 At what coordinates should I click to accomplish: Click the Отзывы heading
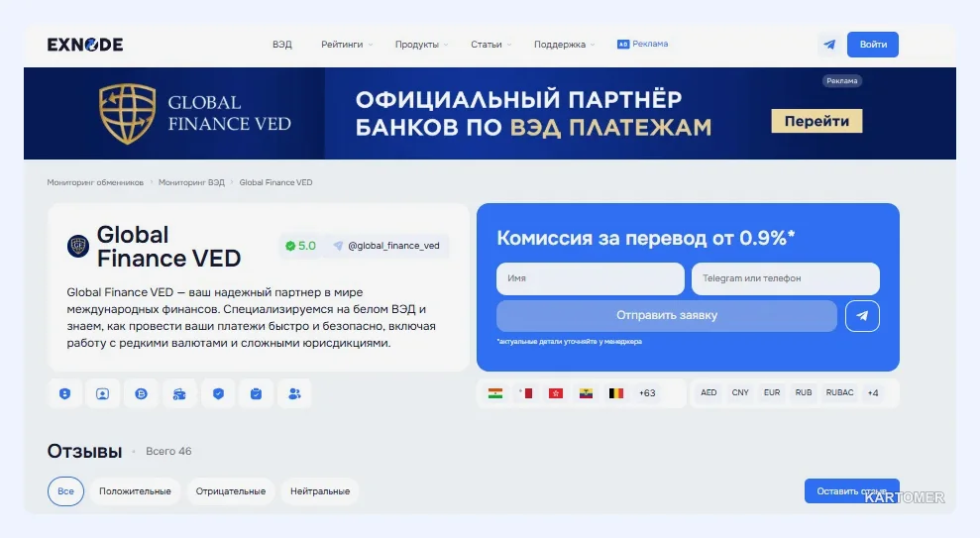click(84, 451)
